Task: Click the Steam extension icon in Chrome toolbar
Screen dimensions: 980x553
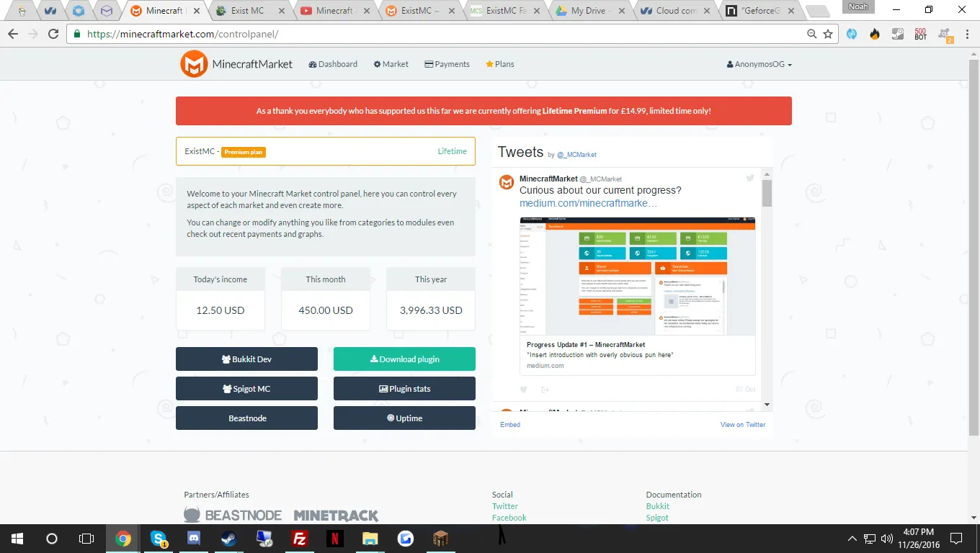Action: click(898, 34)
